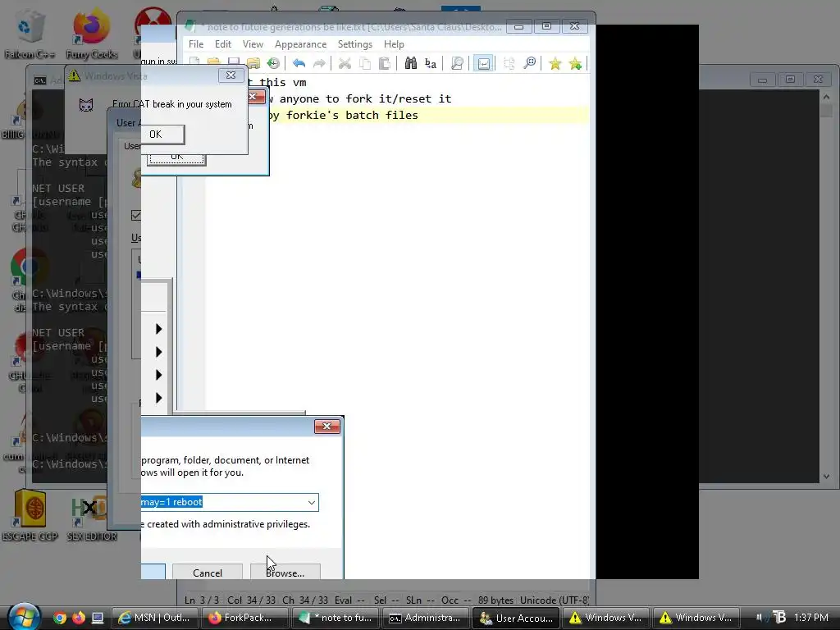Click 'Ln 3 / 3' in status bar
This screenshot has width=840, height=630.
tap(202, 600)
